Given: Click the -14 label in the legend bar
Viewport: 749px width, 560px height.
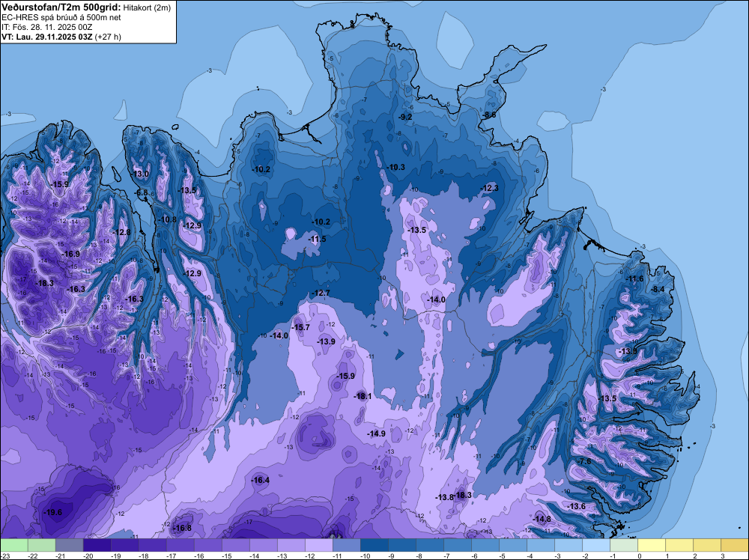Looking at the screenshot, I should [x=255, y=556].
